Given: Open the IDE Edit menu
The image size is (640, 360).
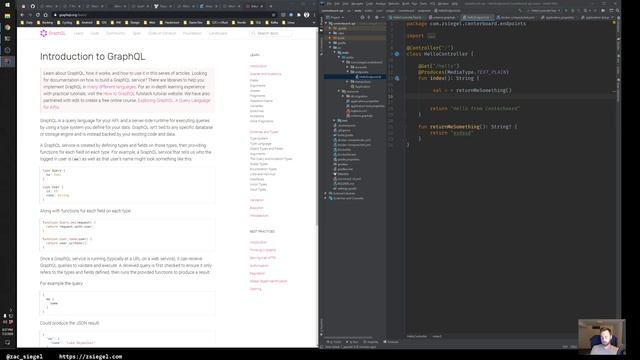Looking at the screenshot, I should point(338,4).
